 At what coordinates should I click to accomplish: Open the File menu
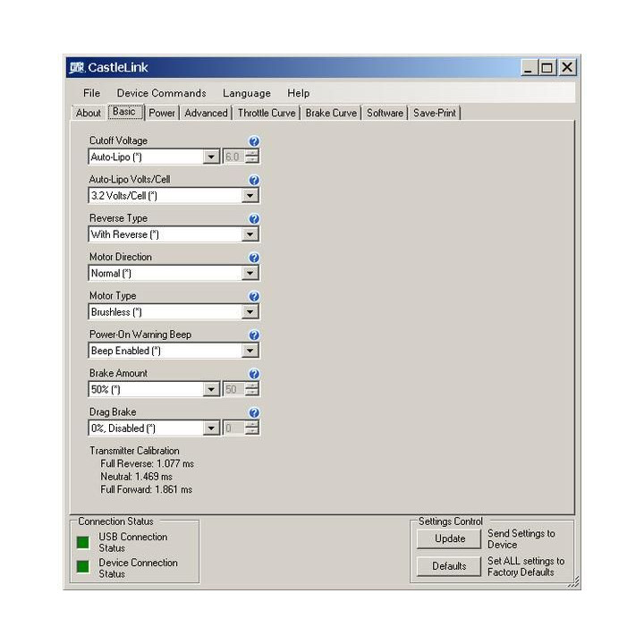(x=91, y=93)
